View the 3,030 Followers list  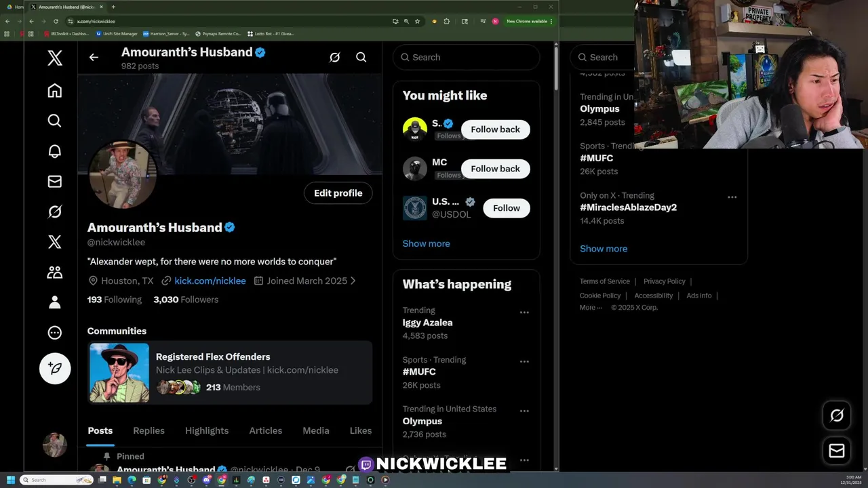[x=186, y=300]
